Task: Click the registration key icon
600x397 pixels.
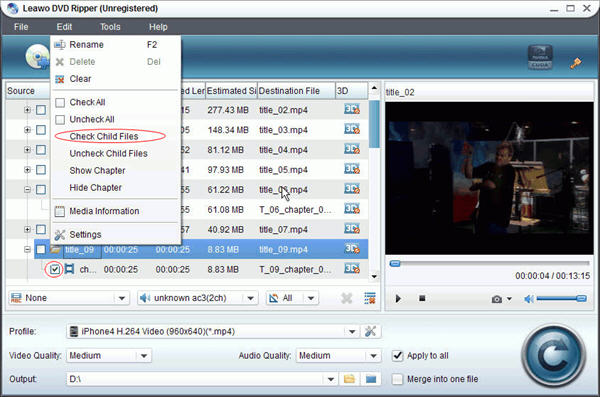Action: (x=576, y=63)
